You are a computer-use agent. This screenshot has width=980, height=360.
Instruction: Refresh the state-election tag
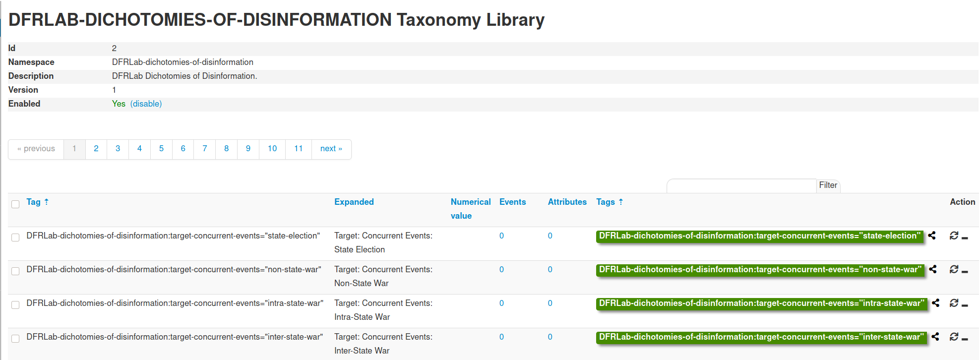click(x=954, y=236)
